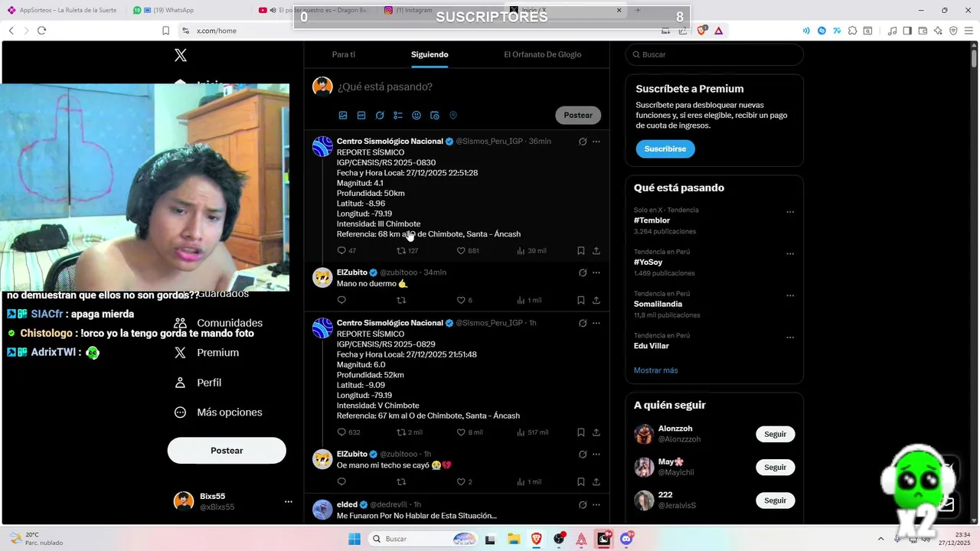Open the browser extensions puzzle icon
980x551 pixels.
pos(852,31)
